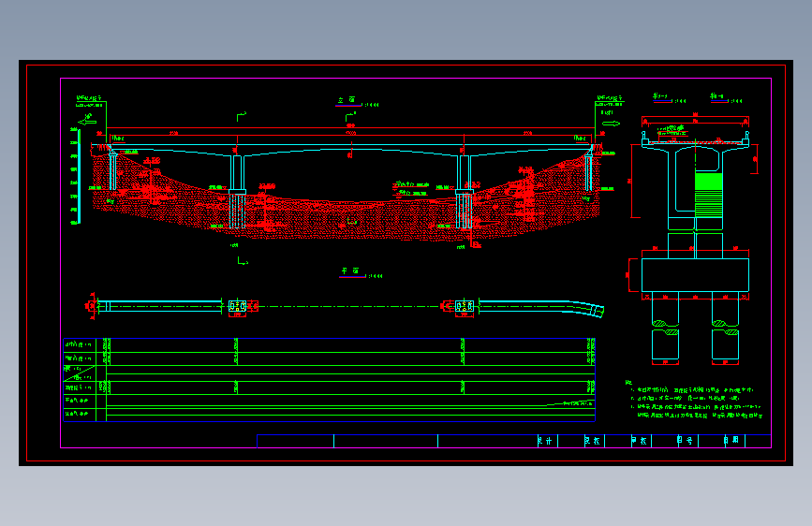This screenshot has width=812, height=526.
Task: Select the right pile below the cross-section cap
Action: coord(725,326)
